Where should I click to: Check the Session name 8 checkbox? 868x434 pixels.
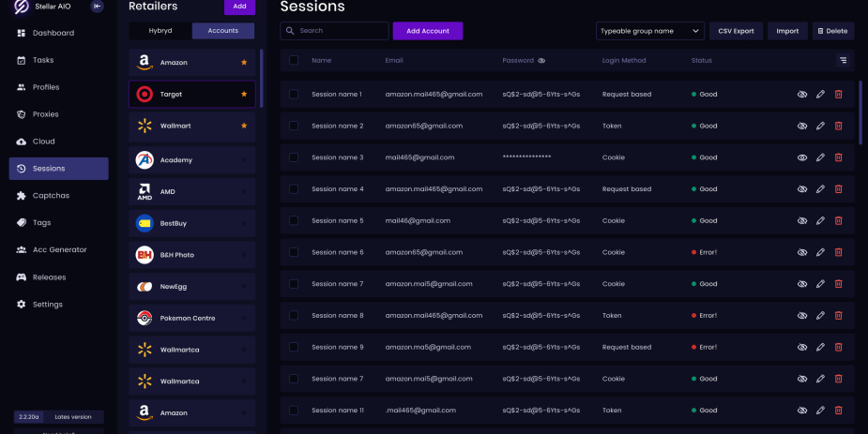tap(294, 316)
